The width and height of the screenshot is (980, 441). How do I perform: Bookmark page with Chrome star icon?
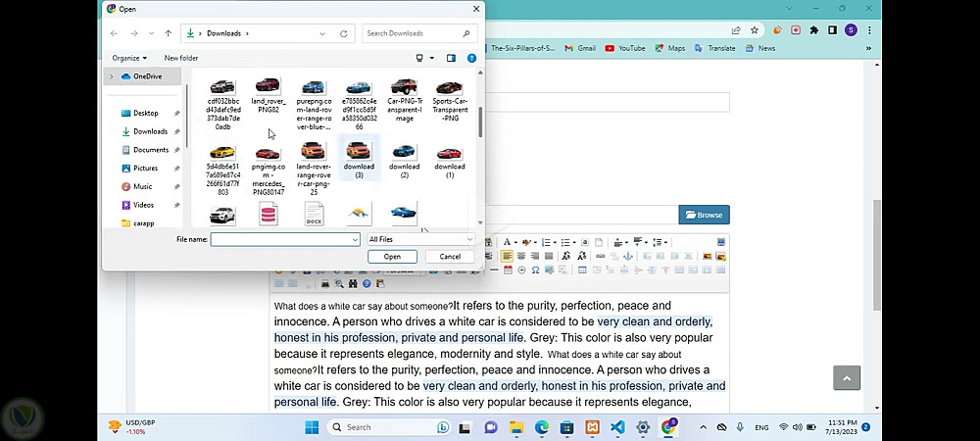[x=755, y=30]
